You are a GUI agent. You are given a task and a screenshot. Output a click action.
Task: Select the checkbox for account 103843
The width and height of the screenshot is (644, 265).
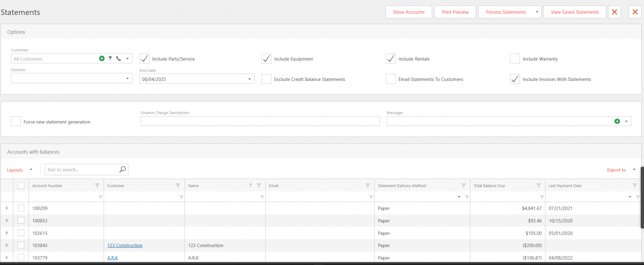[21, 245]
